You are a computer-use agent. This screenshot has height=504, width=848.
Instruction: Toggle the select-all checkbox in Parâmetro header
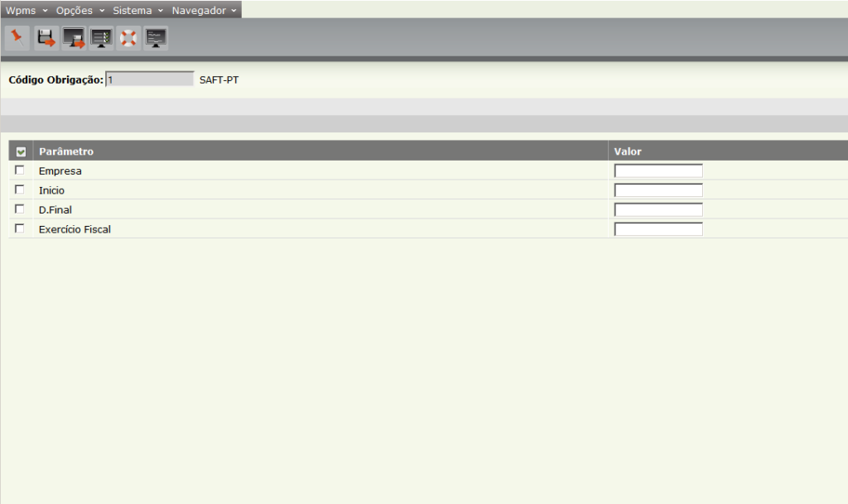pos(21,151)
